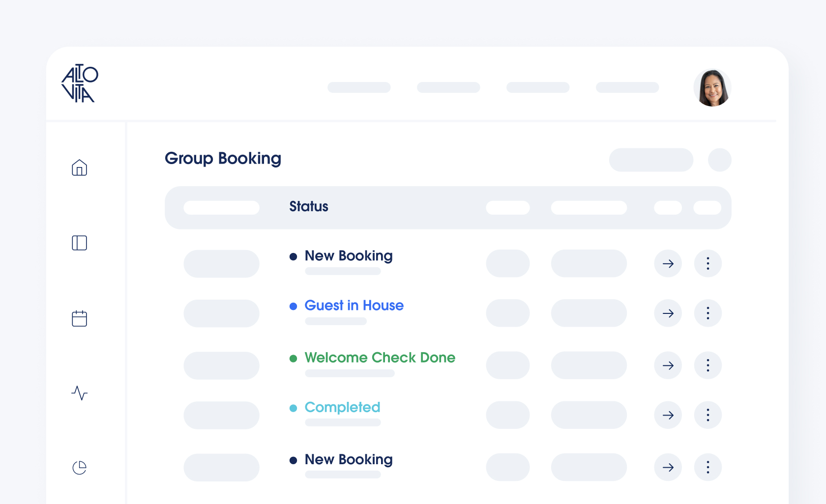Expand more options for Guest in House row

[708, 313]
